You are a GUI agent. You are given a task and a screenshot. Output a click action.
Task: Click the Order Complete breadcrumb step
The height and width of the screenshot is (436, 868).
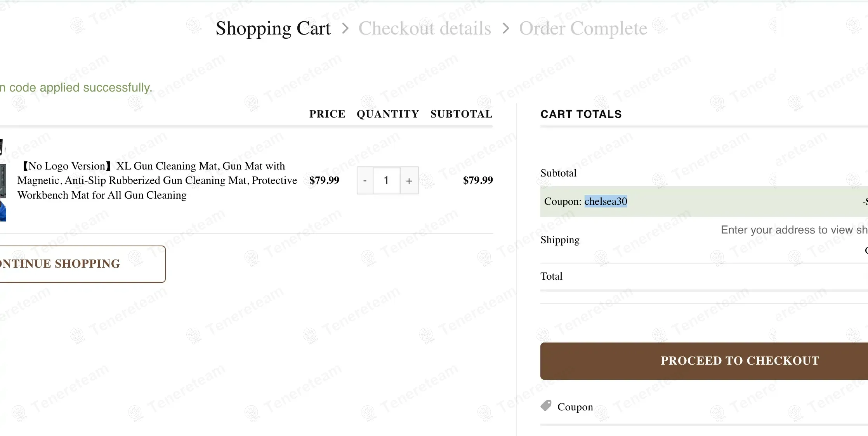click(x=583, y=28)
